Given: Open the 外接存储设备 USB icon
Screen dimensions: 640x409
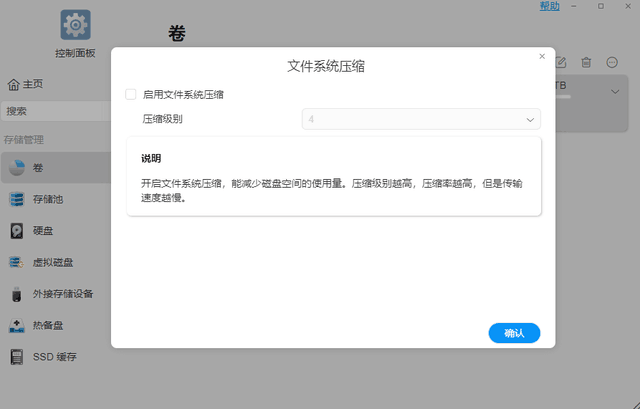Looking at the screenshot, I should point(17,294).
